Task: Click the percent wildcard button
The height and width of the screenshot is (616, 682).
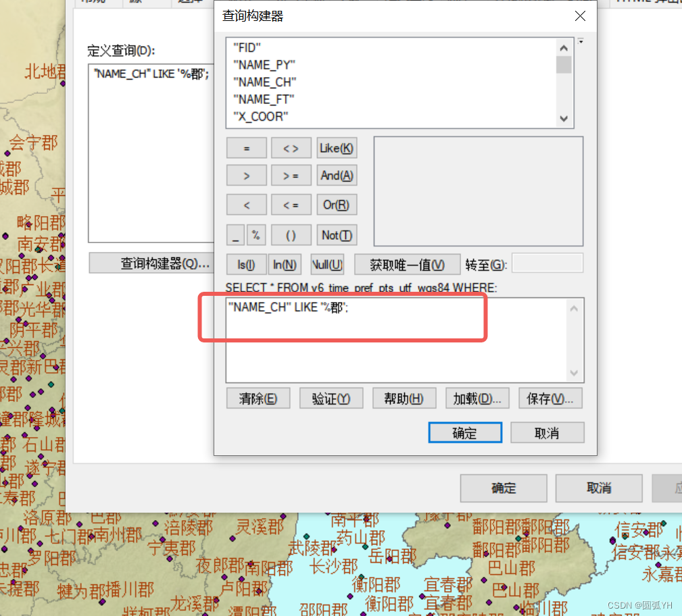Action: (x=256, y=235)
